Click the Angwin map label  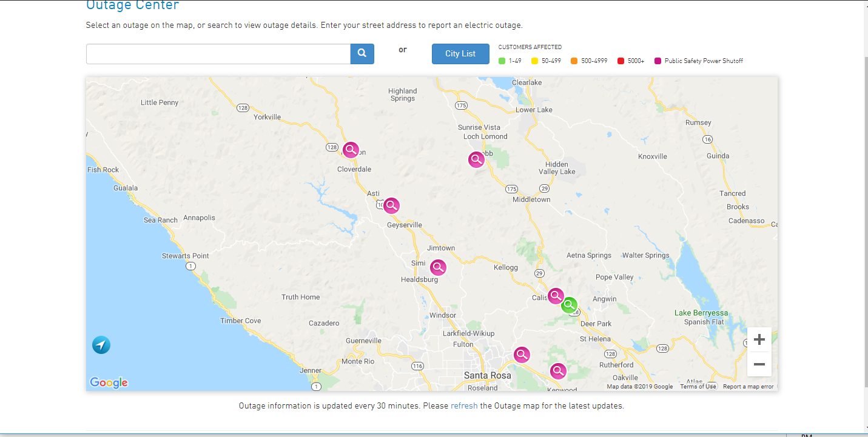coord(605,299)
